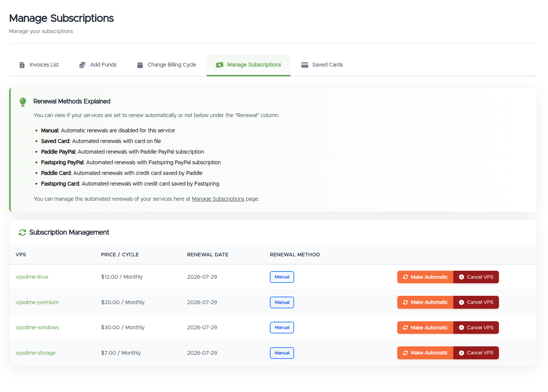Switch to the Add Funds tab
Screen dimensions: 548x392
click(98, 65)
